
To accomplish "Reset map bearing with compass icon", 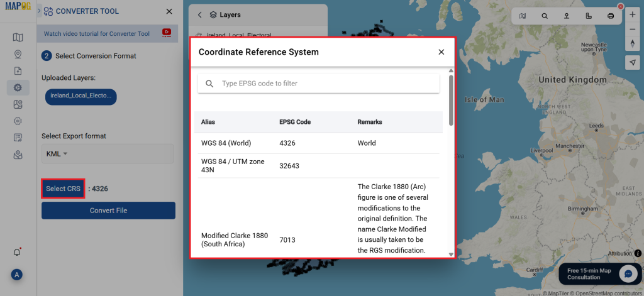I will pyautogui.click(x=633, y=43).
